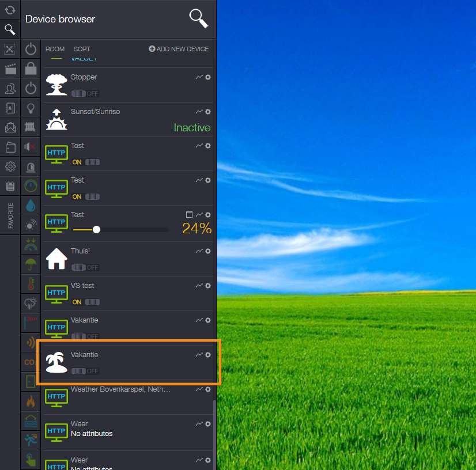This screenshot has width=476, height=470.
Task: Open gear for palm tree Vakantie device
Action: tap(208, 355)
